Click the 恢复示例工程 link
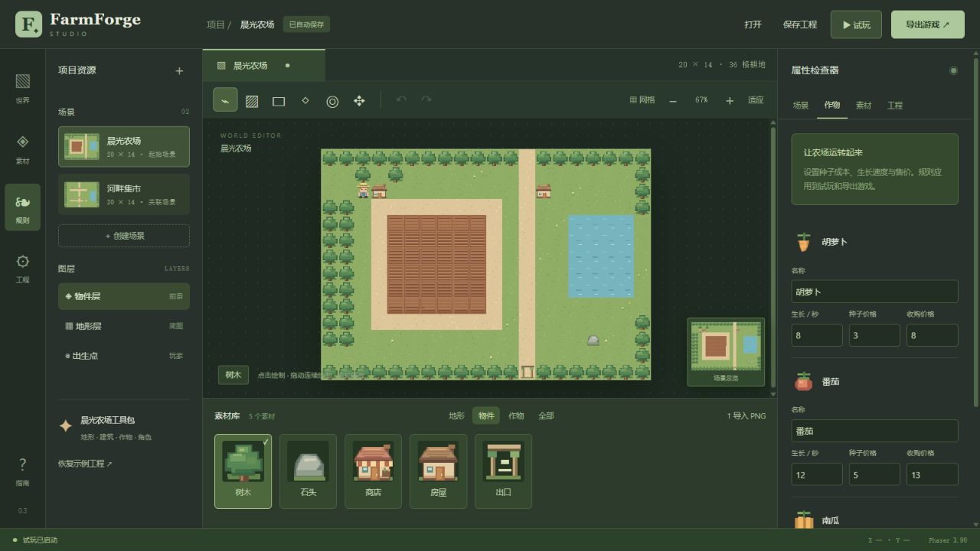The width and height of the screenshot is (980, 551). [85, 464]
